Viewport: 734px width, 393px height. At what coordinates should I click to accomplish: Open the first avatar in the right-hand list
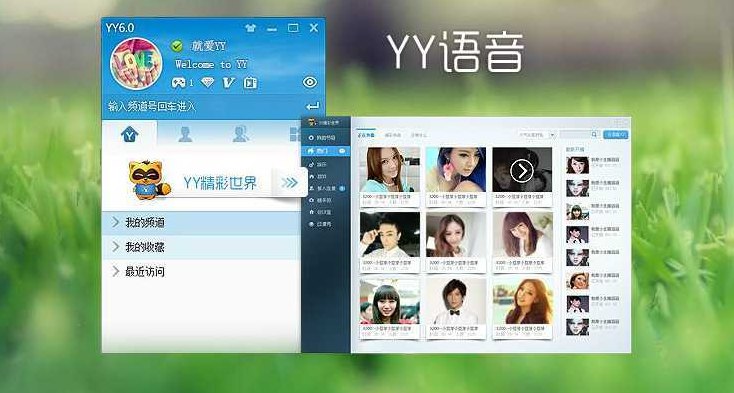point(577,165)
